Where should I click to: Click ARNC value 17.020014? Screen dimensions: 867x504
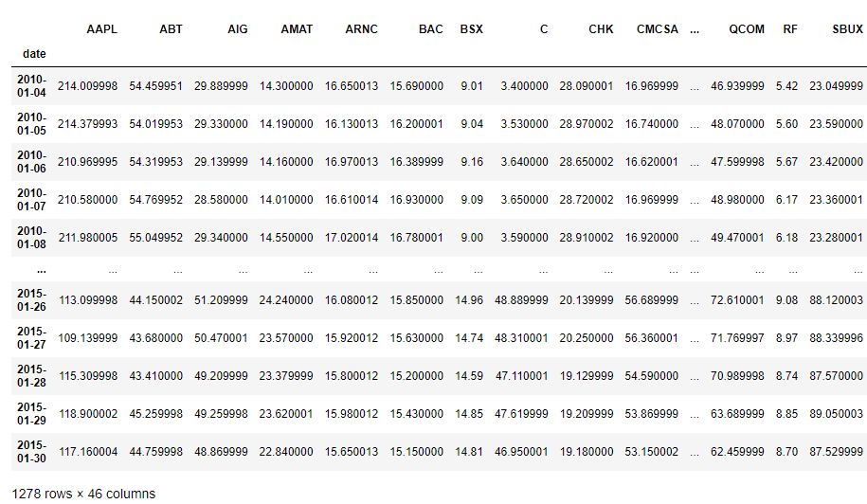pos(352,238)
